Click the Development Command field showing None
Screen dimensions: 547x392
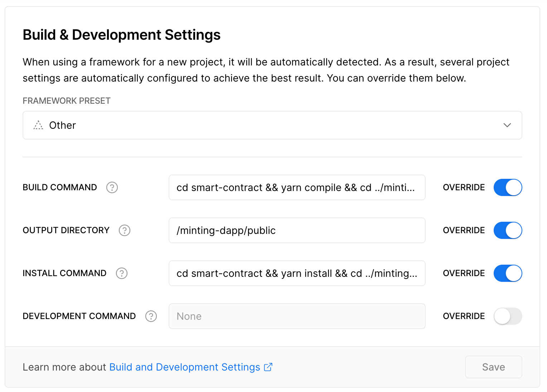point(297,316)
